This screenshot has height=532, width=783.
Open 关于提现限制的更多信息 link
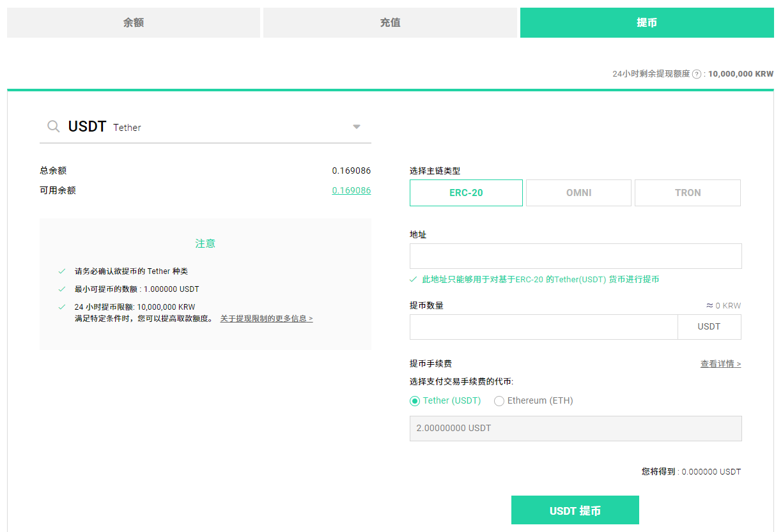click(267, 318)
